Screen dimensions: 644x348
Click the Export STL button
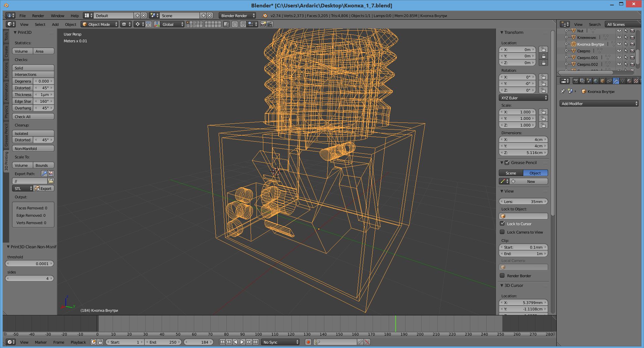click(43, 189)
